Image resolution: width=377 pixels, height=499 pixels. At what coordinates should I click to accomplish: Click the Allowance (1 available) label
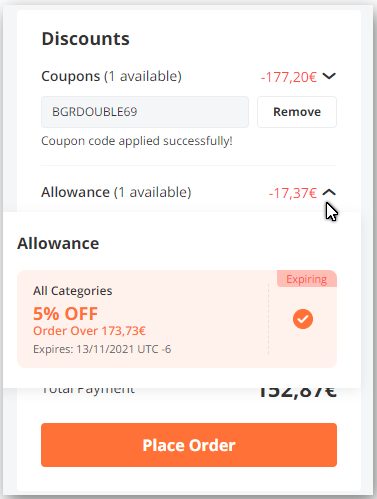click(x=116, y=192)
